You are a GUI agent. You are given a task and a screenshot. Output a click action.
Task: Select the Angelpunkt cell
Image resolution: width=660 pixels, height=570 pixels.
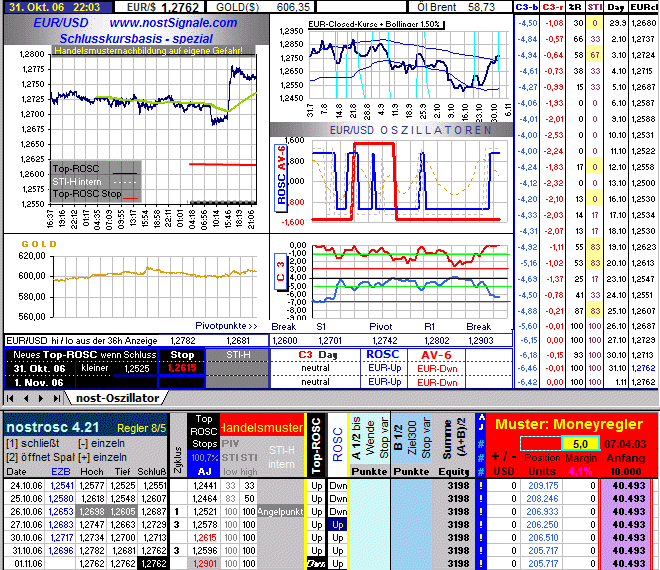pos(280,512)
